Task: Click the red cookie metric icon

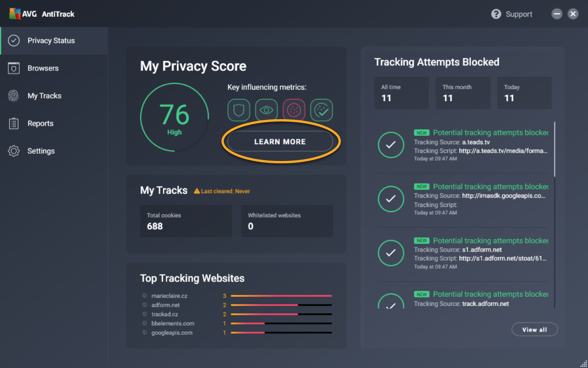Action: (x=294, y=110)
